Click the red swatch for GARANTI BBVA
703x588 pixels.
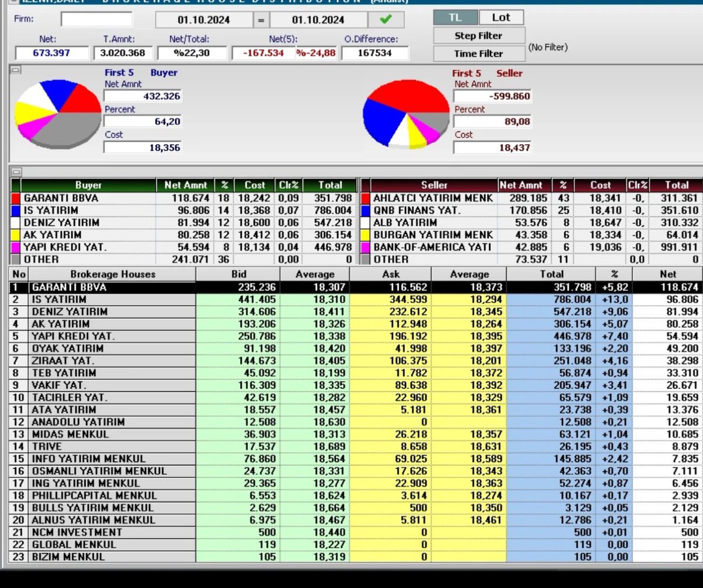pos(16,198)
